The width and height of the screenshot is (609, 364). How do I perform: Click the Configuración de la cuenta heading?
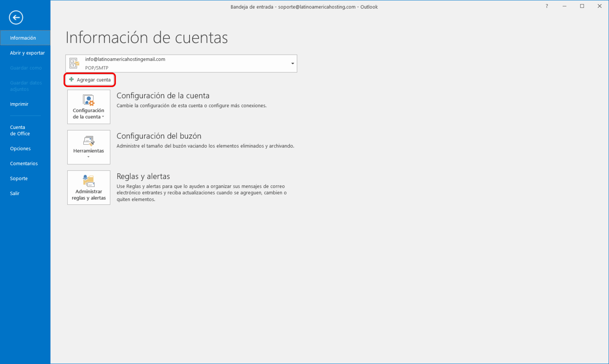pyautogui.click(x=163, y=95)
